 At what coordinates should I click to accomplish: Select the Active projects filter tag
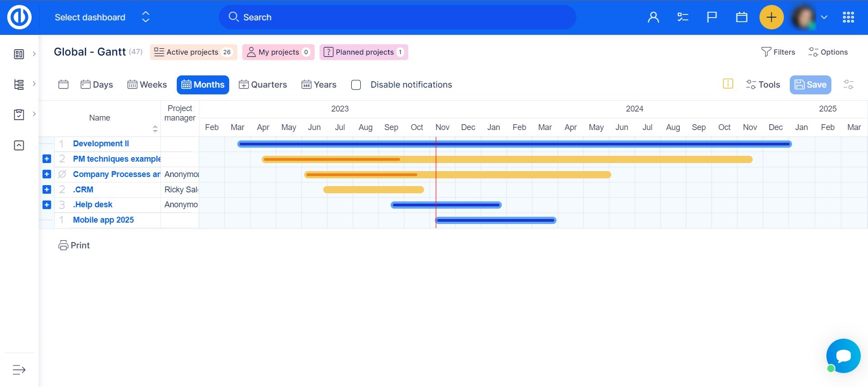pos(193,52)
